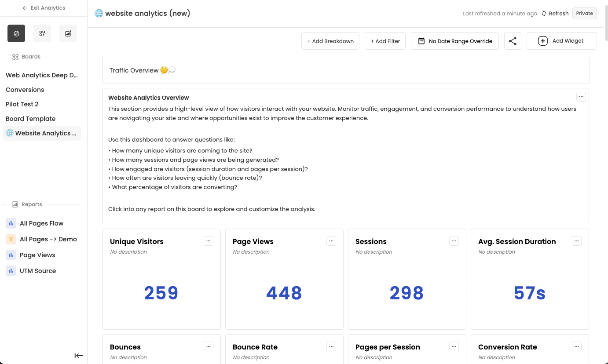
Task: Open the All Pages -> Demo funnel icon
Action: [11, 239]
